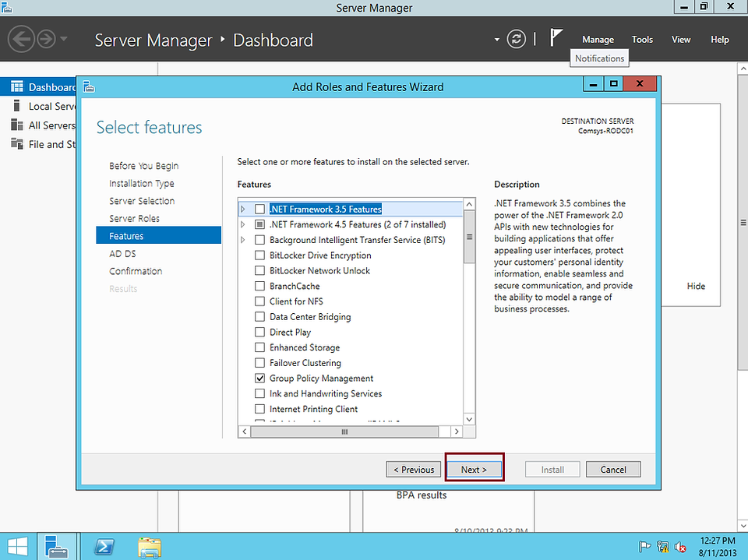748x560 pixels.
Task: Open dropdown arrow left of refresh icon
Action: pos(496,40)
